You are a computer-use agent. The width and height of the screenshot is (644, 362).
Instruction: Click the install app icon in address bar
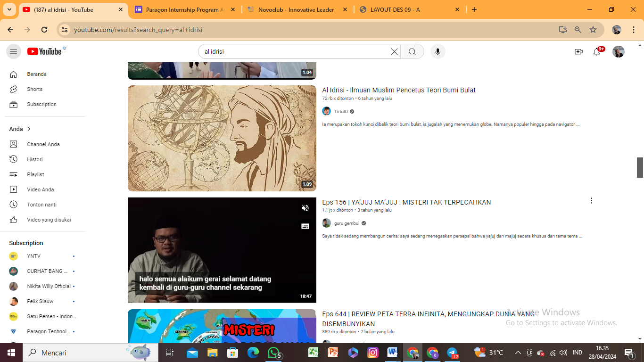(562, 30)
